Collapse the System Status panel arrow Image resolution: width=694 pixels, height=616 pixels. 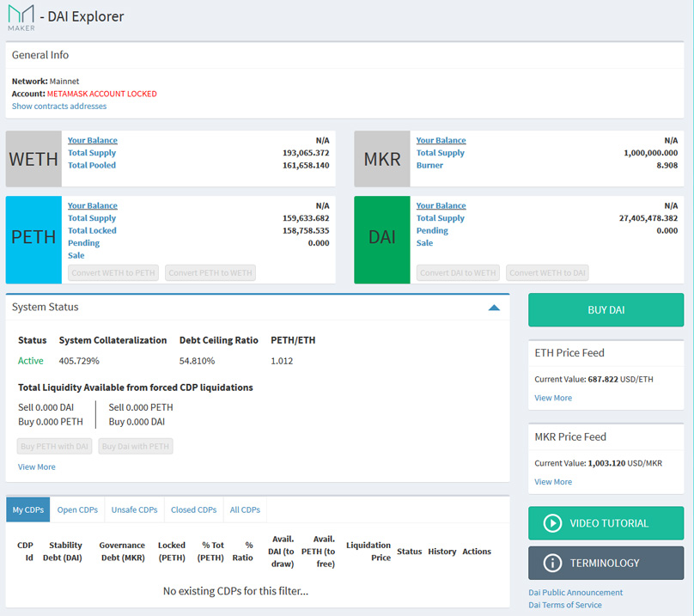494,308
